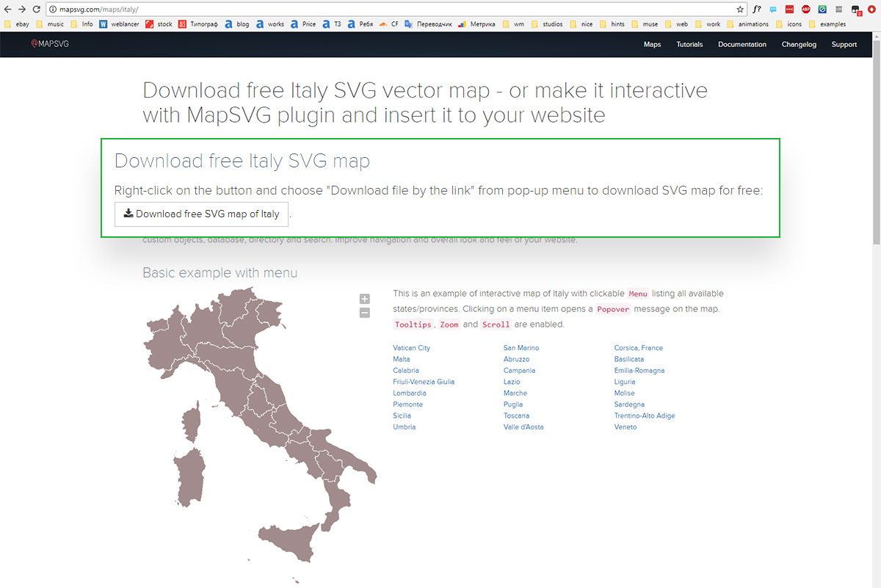
Task: Bookmark this page with the star icon
Action: pos(740,10)
